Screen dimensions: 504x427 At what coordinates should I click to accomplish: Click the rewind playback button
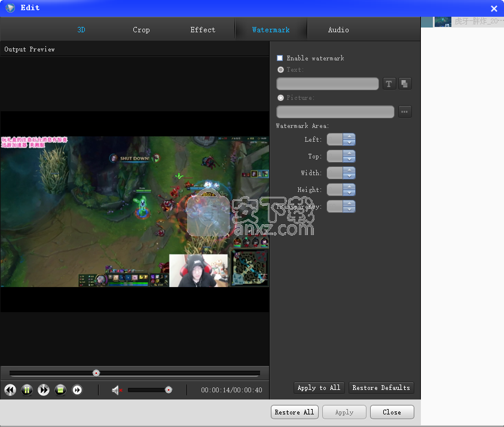pyautogui.click(x=10, y=390)
